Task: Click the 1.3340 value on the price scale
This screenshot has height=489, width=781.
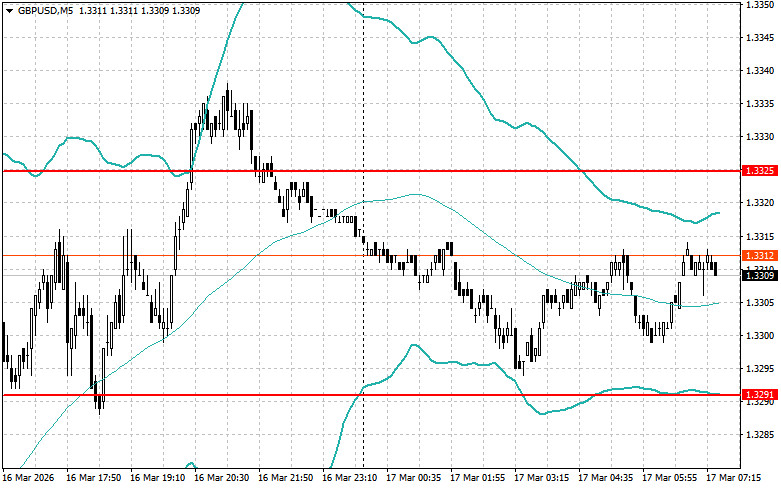Action: tap(760, 71)
